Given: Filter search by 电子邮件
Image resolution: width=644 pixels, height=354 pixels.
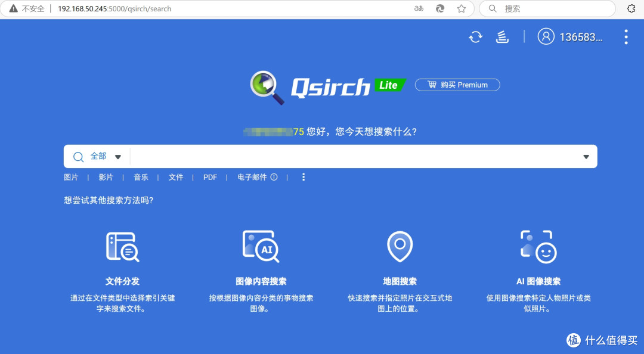Looking at the screenshot, I should (x=252, y=177).
